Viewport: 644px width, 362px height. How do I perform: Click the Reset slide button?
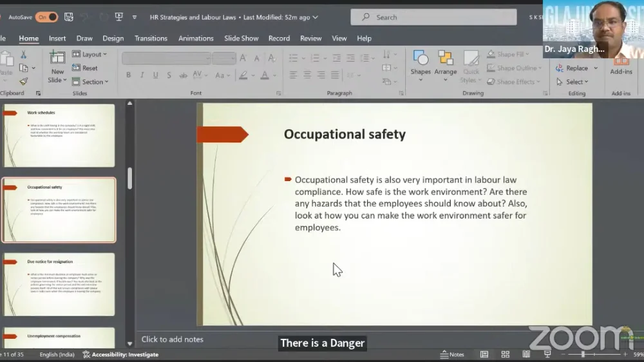pos(86,68)
